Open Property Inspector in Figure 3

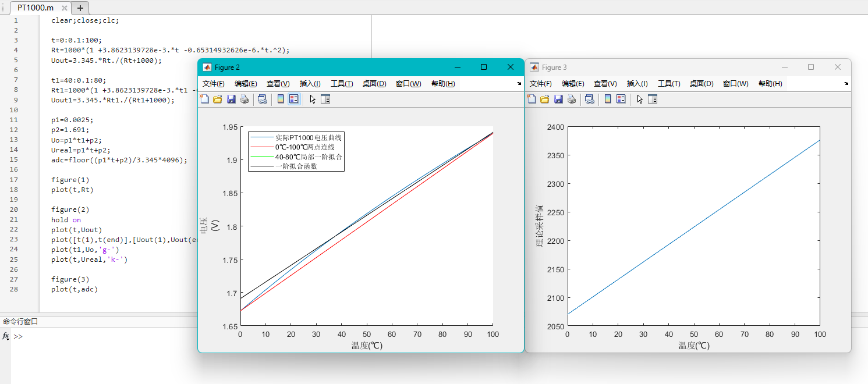pyautogui.click(x=653, y=99)
